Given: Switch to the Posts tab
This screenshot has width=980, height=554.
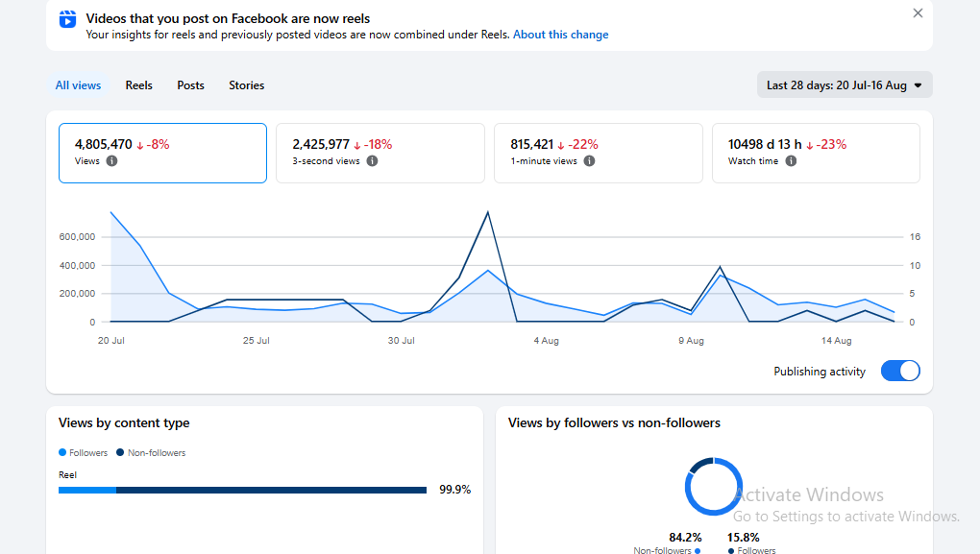Looking at the screenshot, I should click(x=190, y=84).
